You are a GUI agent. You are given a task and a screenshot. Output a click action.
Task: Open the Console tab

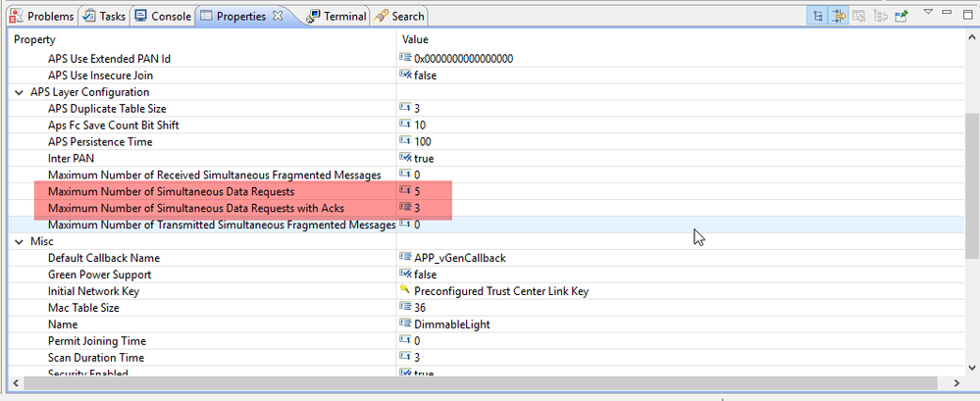163,16
